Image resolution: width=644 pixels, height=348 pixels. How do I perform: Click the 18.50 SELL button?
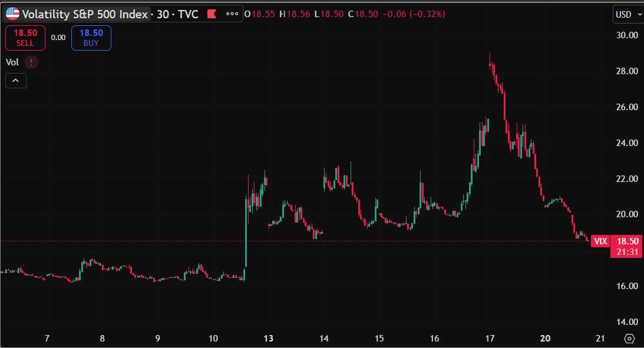pyautogui.click(x=25, y=38)
